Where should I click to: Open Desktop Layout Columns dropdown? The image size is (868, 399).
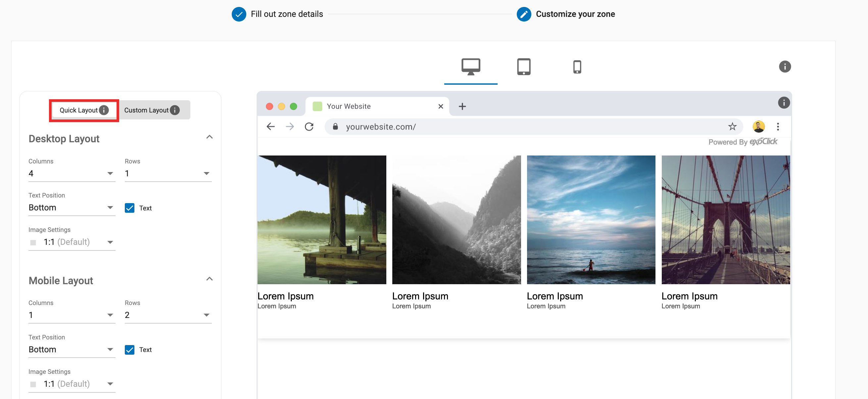pyautogui.click(x=72, y=173)
